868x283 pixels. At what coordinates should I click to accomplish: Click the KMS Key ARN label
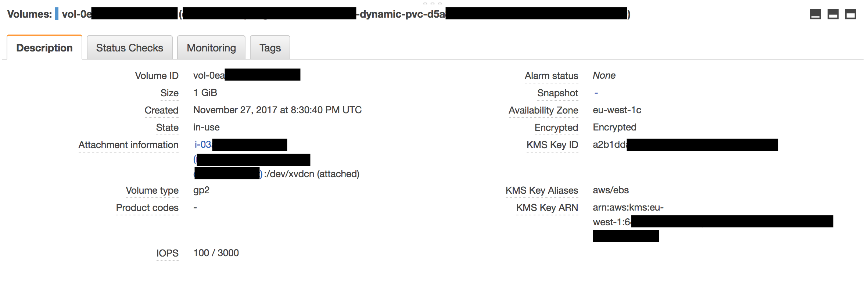[x=547, y=208]
